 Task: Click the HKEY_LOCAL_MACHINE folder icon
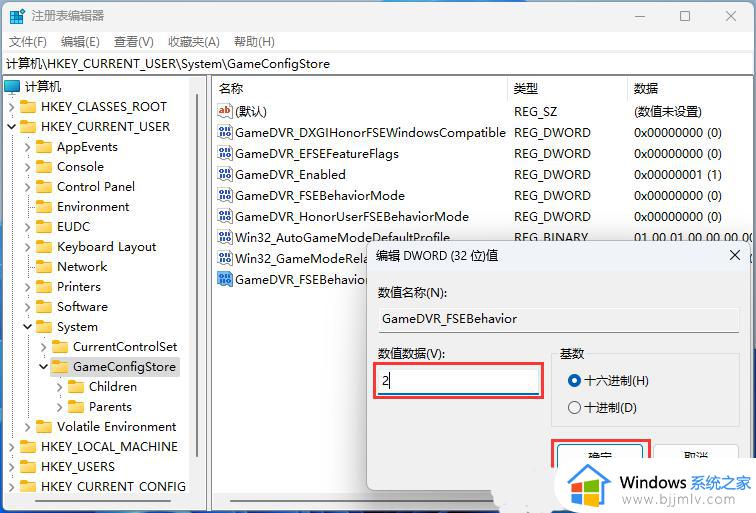click(27, 446)
